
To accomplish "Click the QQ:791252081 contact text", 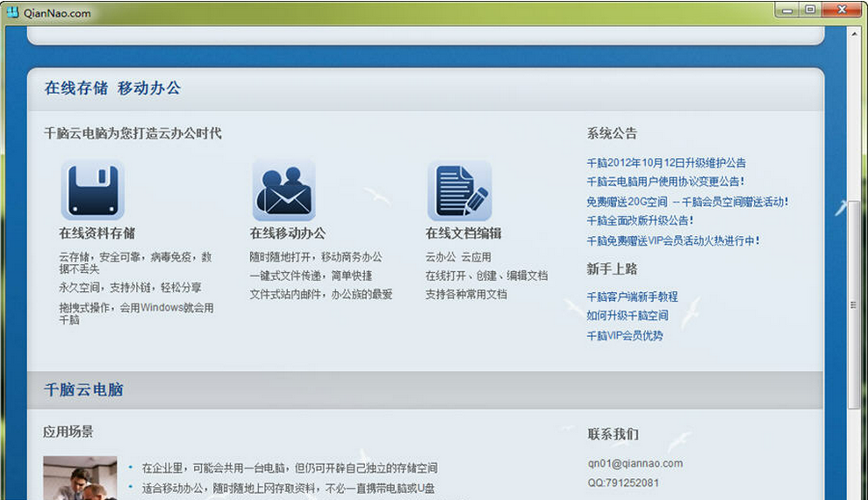I will pos(623,482).
